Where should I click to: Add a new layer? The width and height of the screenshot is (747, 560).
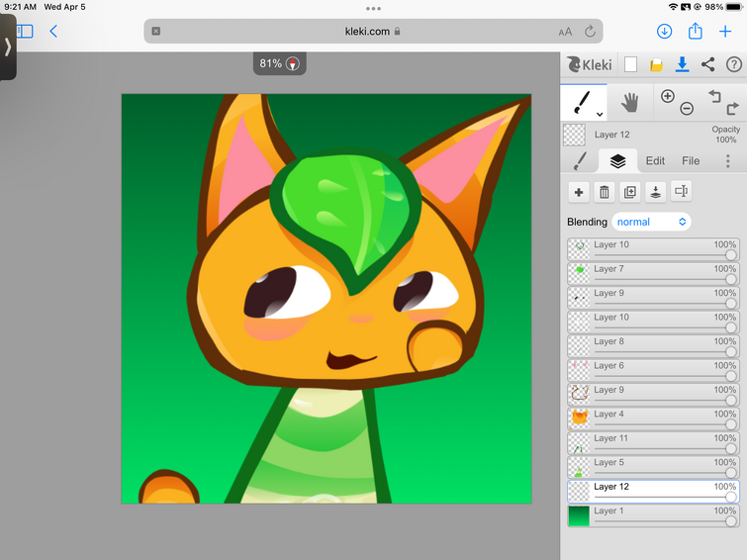[x=579, y=192]
